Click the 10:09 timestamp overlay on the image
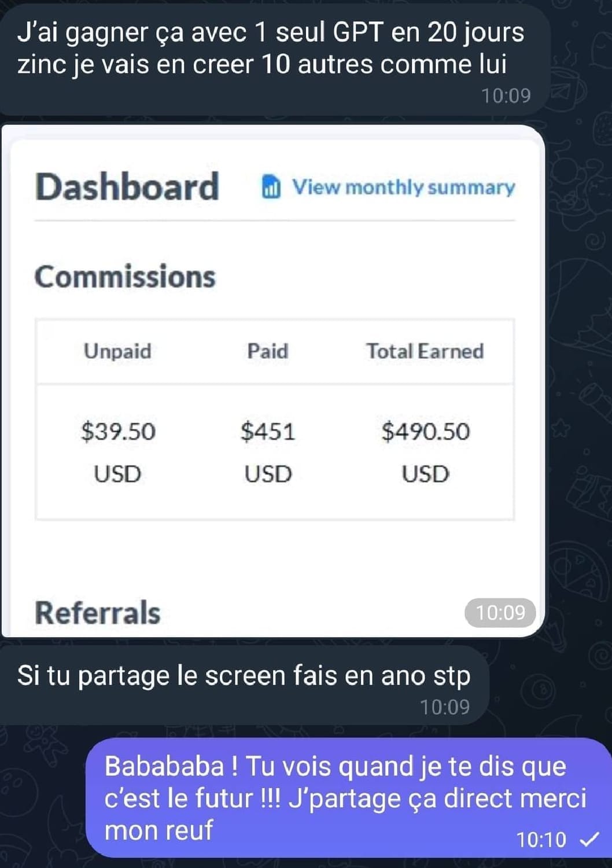Image resolution: width=612 pixels, height=868 pixels. [x=500, y=612]
